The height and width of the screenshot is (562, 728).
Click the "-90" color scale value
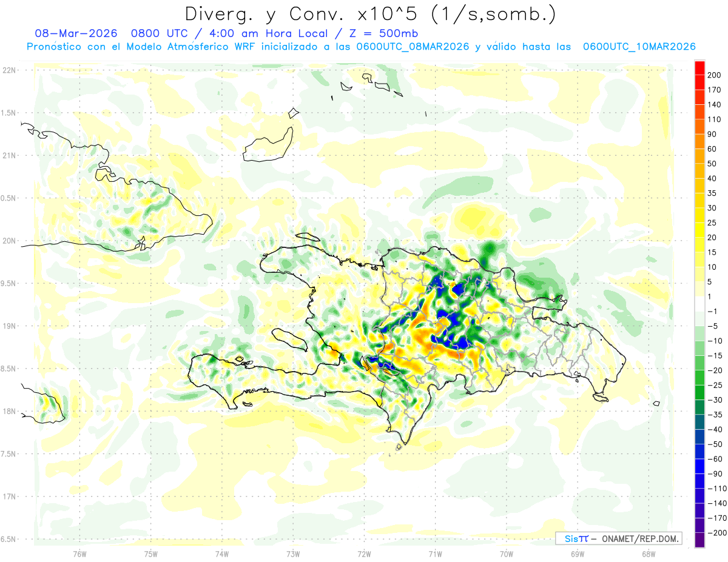click(716, 473)
